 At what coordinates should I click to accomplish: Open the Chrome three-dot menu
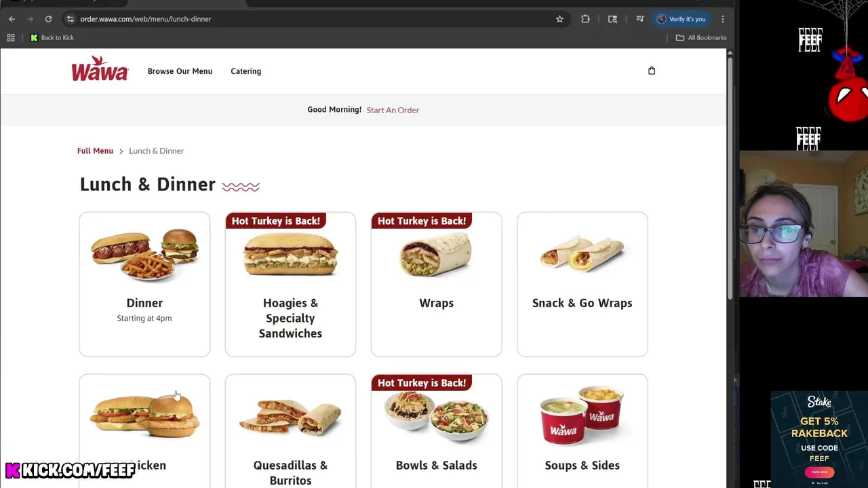tap(723, 19)
